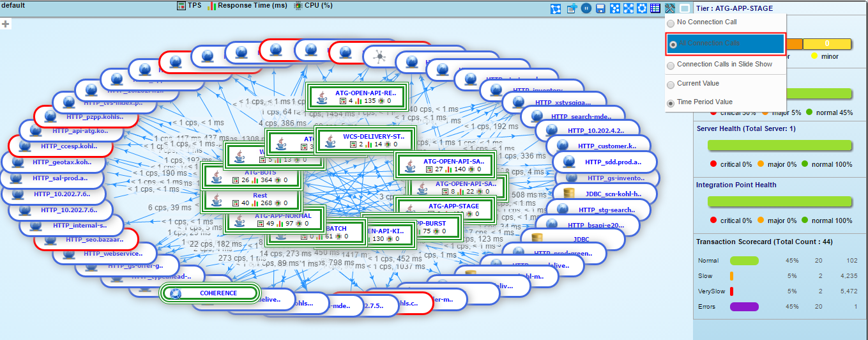
Task: Click the Normal transactions green bar
Action: 744,261
